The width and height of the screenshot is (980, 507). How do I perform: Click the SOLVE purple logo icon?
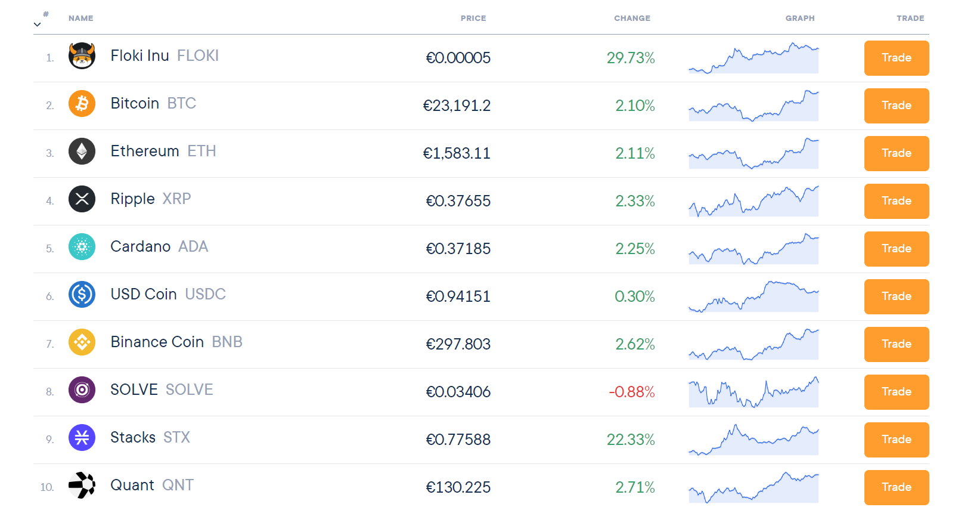(82, 390)
